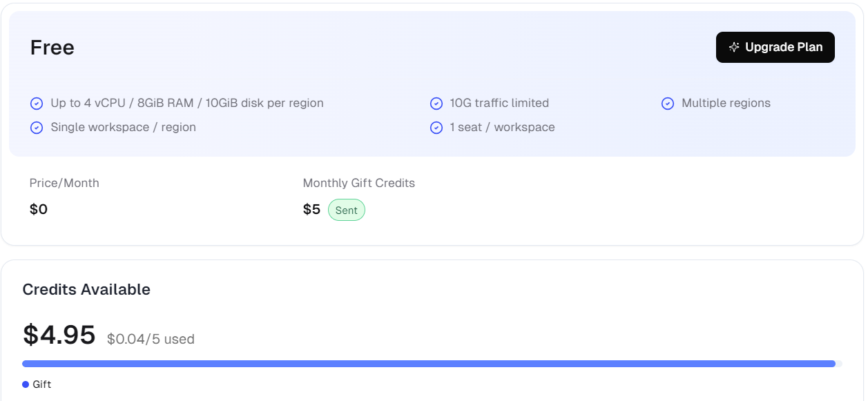Click the $4.95 credits available amount
The width and height of the screenshot is (868, 401).
(59, 335)
